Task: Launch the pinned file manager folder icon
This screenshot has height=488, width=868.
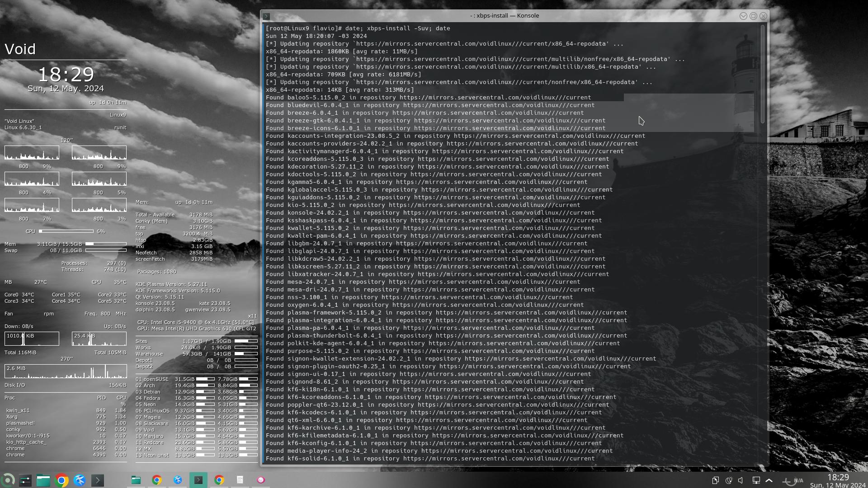Action: coord(43,480)
